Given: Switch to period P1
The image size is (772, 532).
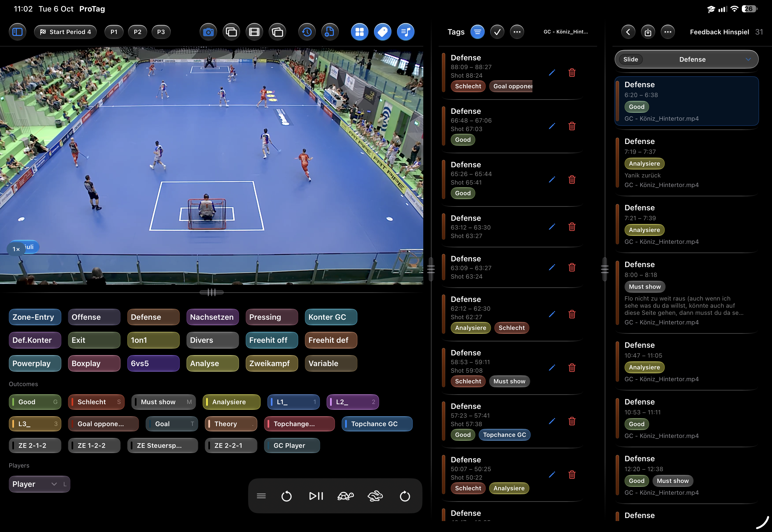Looking at the screenshot, I should 114,32.
